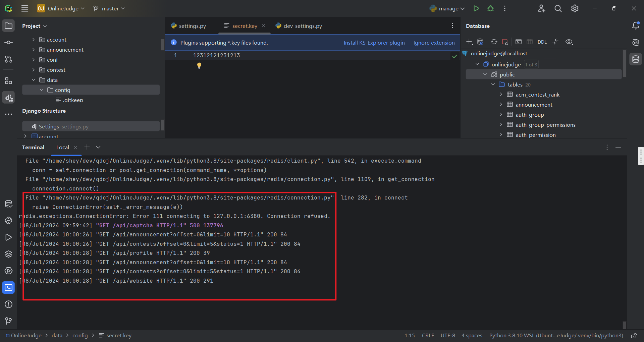644x342 pixels.
Task: Open the master branch dropdown
Action: 109,8
